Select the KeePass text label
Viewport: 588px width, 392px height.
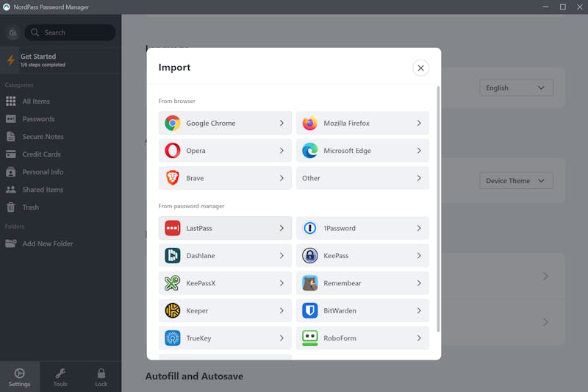(336, 256)
